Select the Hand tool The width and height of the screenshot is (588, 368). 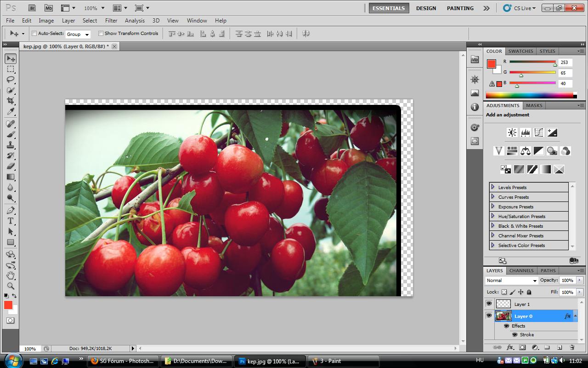(x=11, y=276)
